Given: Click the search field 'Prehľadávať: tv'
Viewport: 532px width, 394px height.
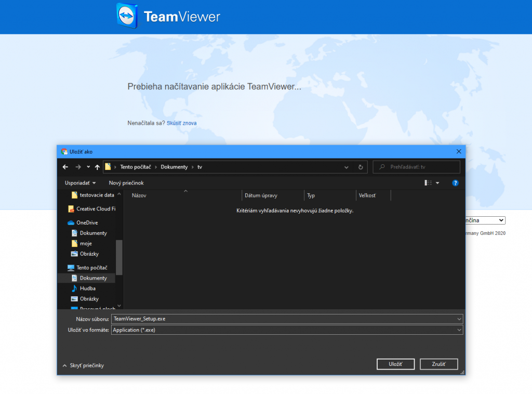Looking at the screenshot, I should tap(416, 167).
